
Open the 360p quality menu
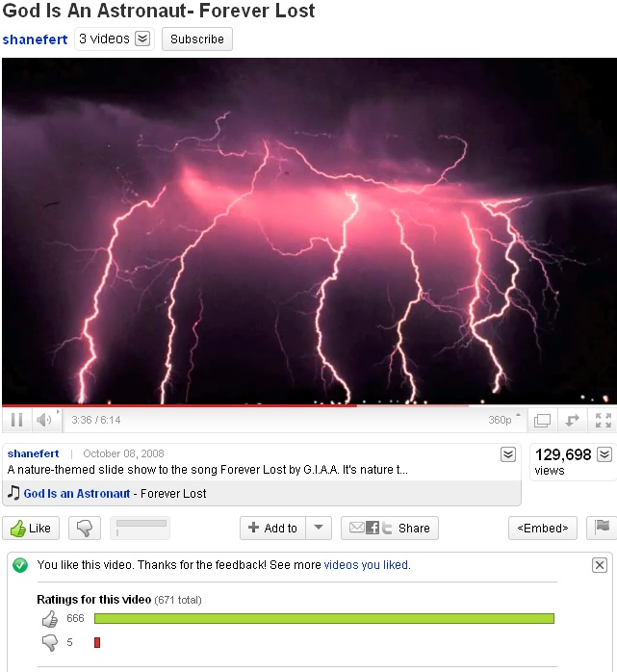click(x=504, y=420)
